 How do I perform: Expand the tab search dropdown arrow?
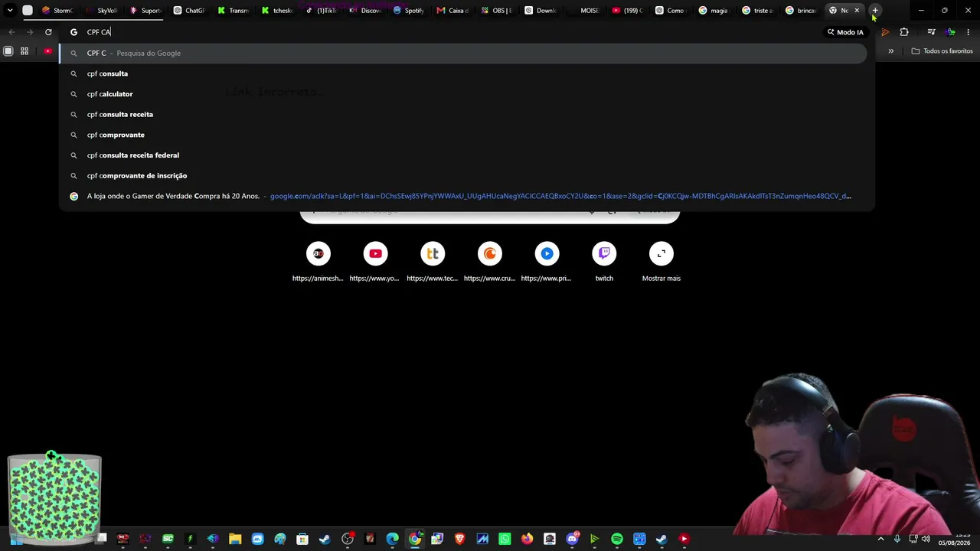10,11
